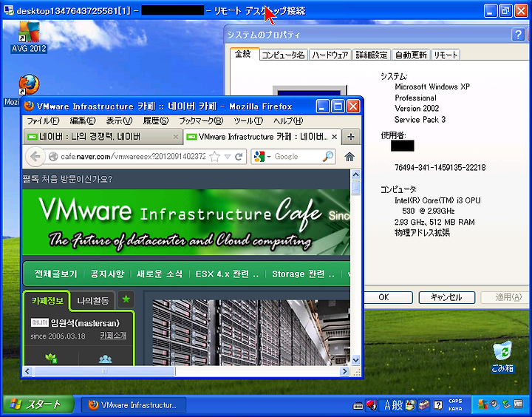The image size is (532, 417).
Task: Click the green star favorite icon in cafe sidebar
Action: (126, 299)
